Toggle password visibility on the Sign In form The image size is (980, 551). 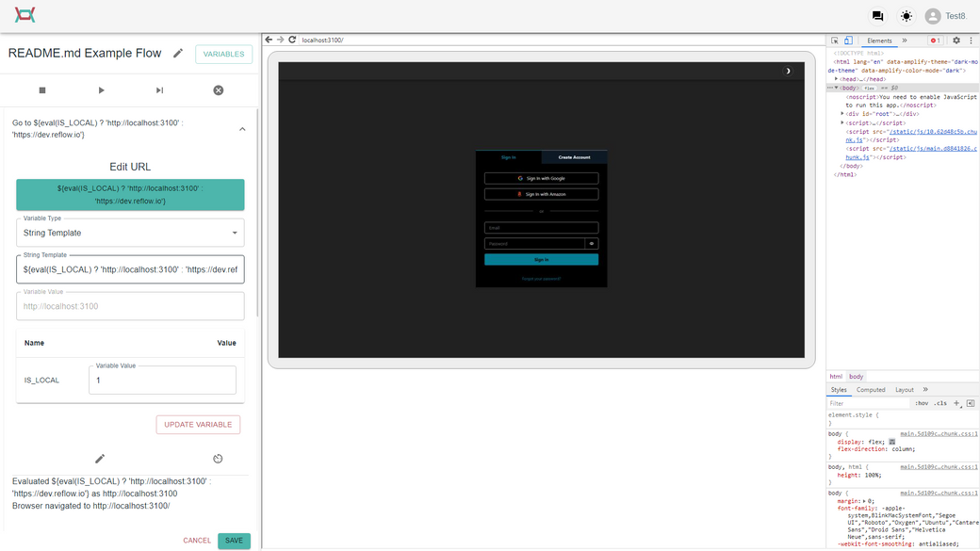point(592,243)
